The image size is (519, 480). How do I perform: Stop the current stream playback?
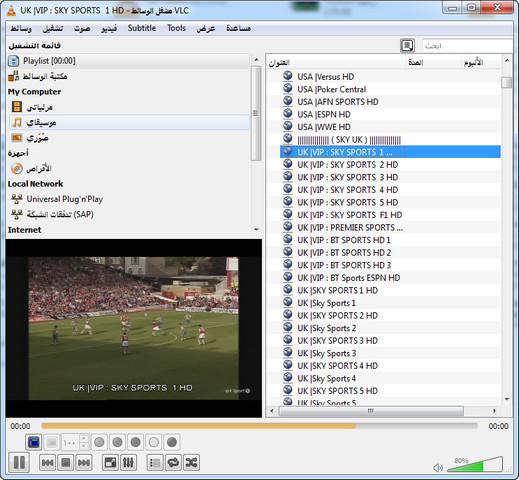[x=65, y=462]
